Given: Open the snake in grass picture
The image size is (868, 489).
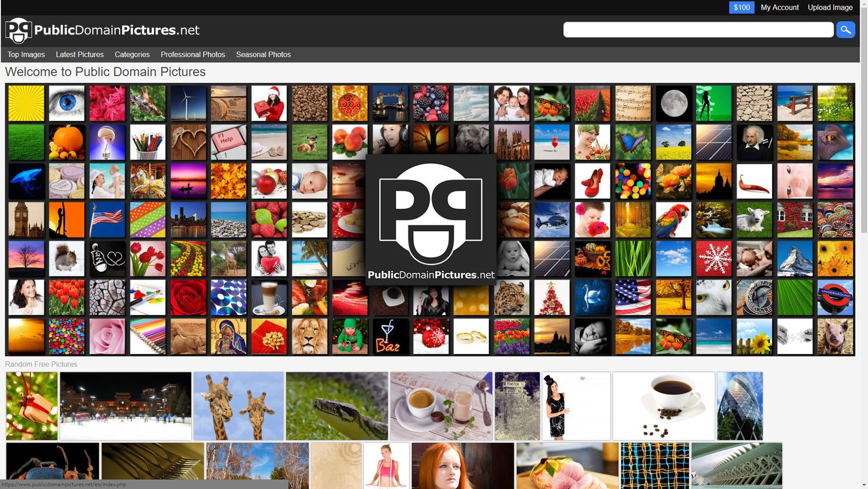Looking at the screenshot, I should tap(337, 406).
